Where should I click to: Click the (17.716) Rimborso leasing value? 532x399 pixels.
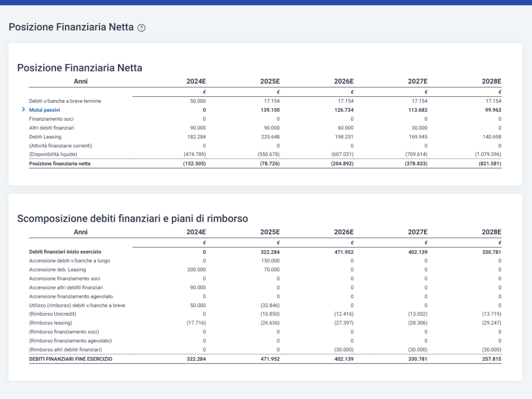196,323
